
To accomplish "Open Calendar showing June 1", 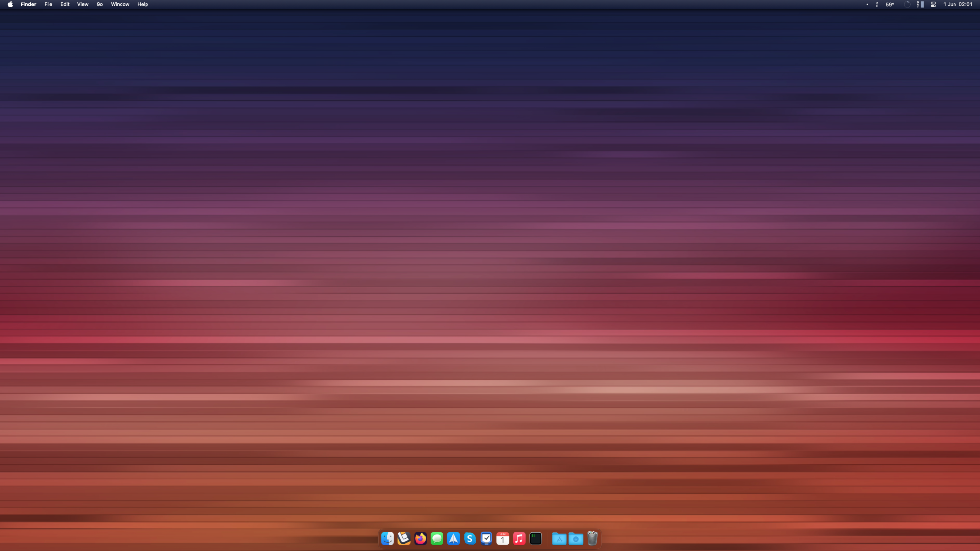I will click(503, 539).
